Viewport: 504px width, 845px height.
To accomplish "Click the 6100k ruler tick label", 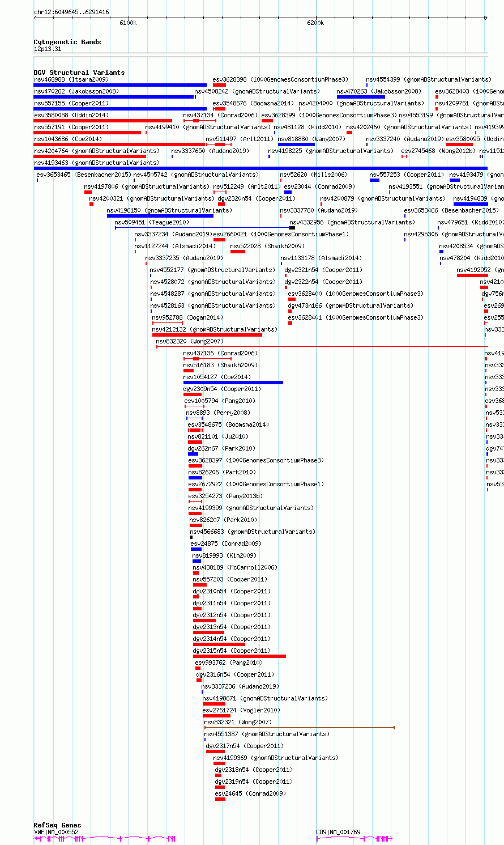I will (128, 23).
